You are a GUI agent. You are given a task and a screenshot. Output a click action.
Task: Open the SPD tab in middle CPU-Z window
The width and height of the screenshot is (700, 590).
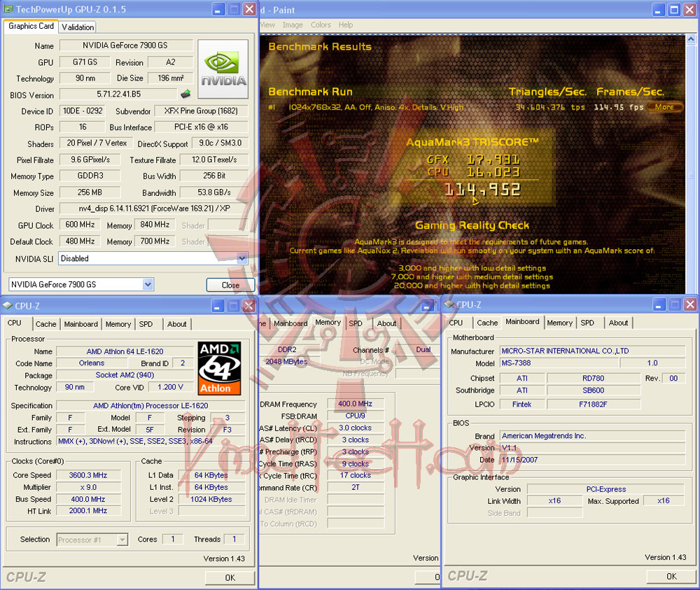[x=356, y=323]
